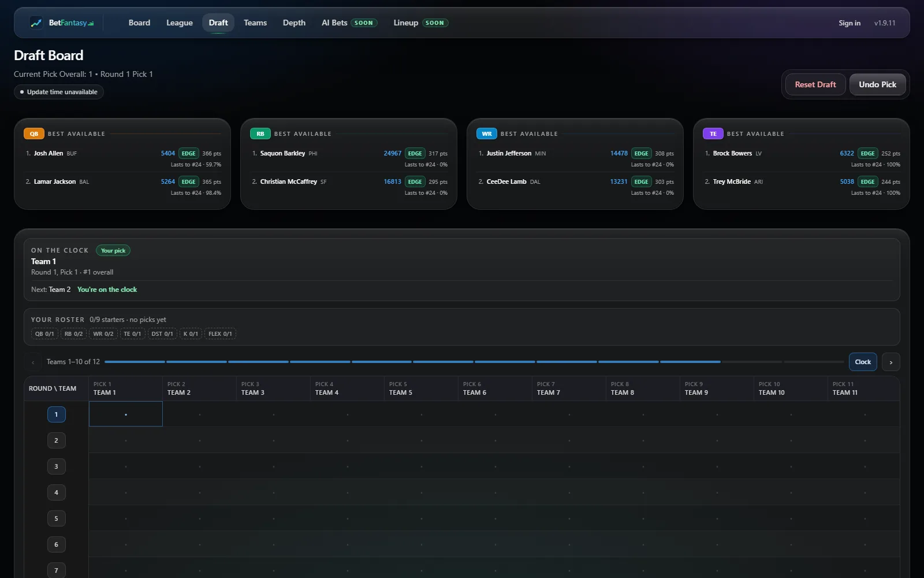The height and width of the screenshot is (578, 924).
Task: Select the Draft tab
Action: click(218, 23)
